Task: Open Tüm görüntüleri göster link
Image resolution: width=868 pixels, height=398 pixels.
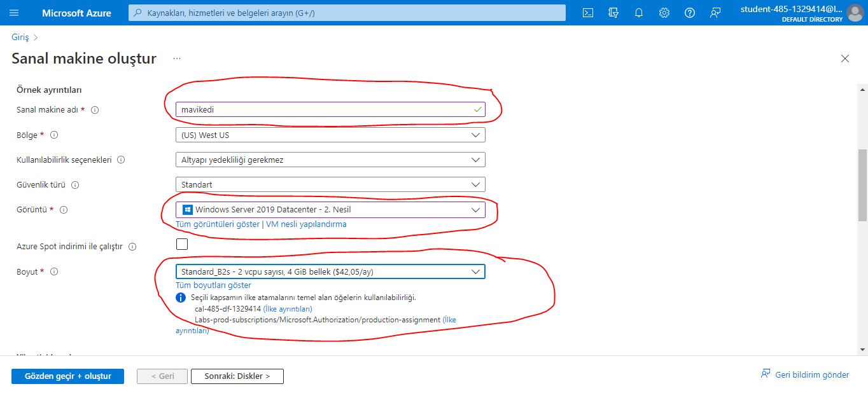Action: click(218, 224)
